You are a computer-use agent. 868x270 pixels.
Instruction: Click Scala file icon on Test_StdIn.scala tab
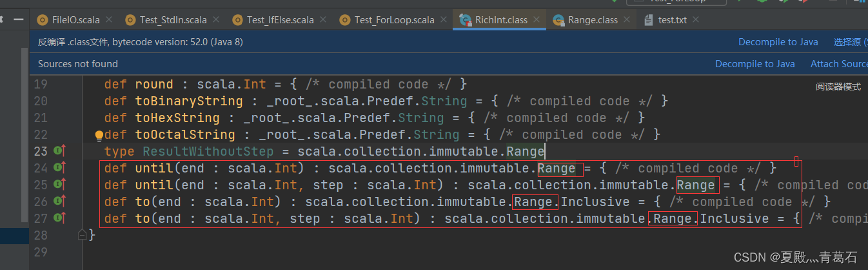pyautogui.click(x=130, y=20)
